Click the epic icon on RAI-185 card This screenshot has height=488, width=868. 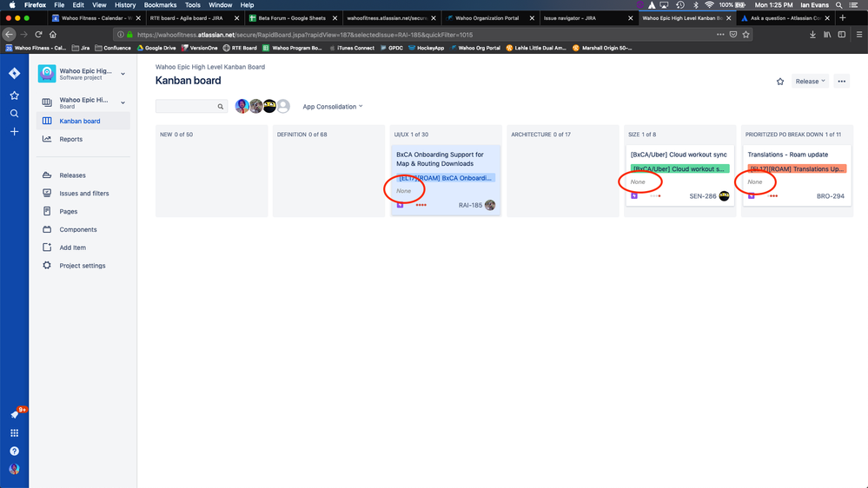pos(401,205)
